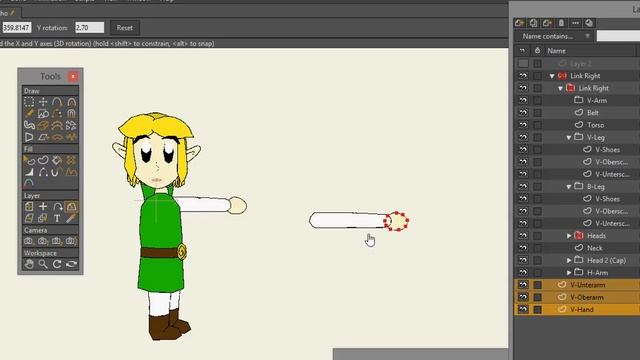Hide the Neck layer via its eye icon
Image resolution: width=640 pixels, height=360 pixels.
(x=523, y=248)
